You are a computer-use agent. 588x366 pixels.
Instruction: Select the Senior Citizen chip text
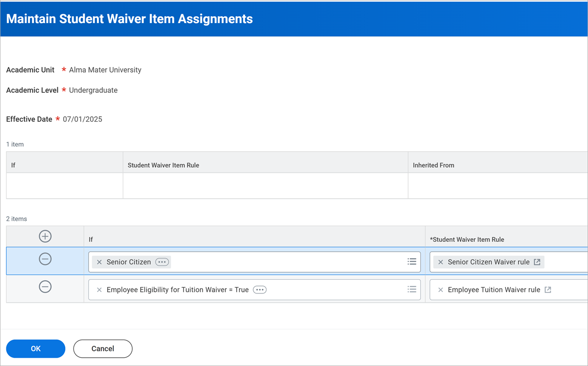click(x=129, y=262)
